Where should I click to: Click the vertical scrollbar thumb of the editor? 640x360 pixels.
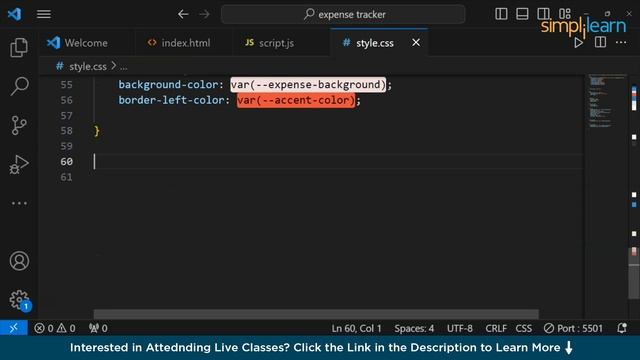pyautogui.click(x=634, y=272)
